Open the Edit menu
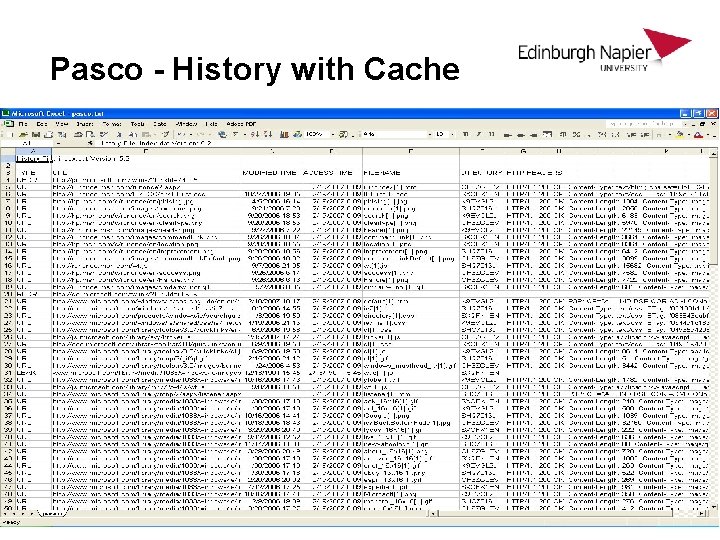Viewport: 720px width, 540px height. click(x=42, y=124)
